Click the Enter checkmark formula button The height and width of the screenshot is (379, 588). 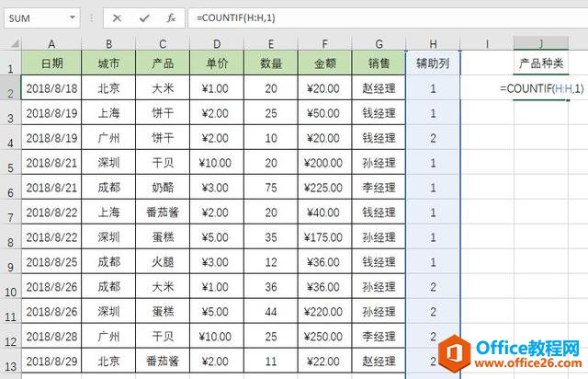pos(143,17)
